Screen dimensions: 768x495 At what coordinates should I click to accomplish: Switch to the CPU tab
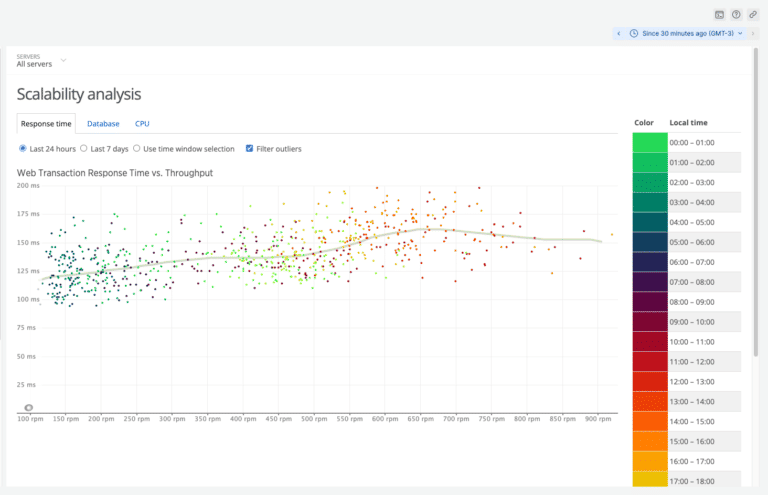142,124
